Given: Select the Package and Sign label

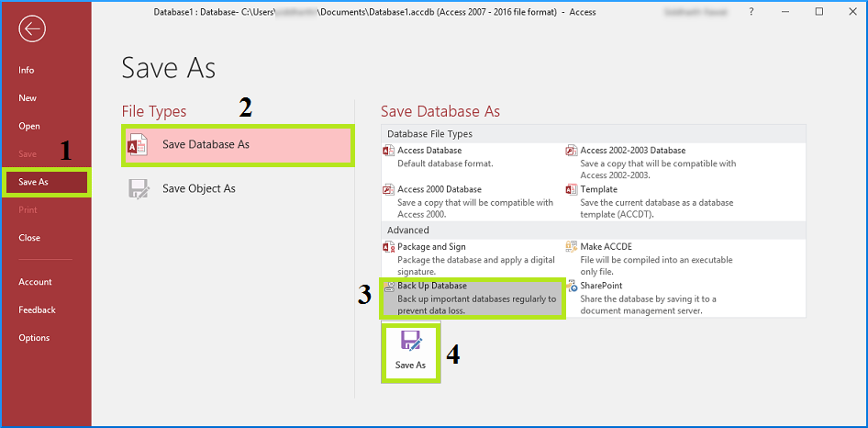Looking at the screenshot, I should [x=432, y=247].
